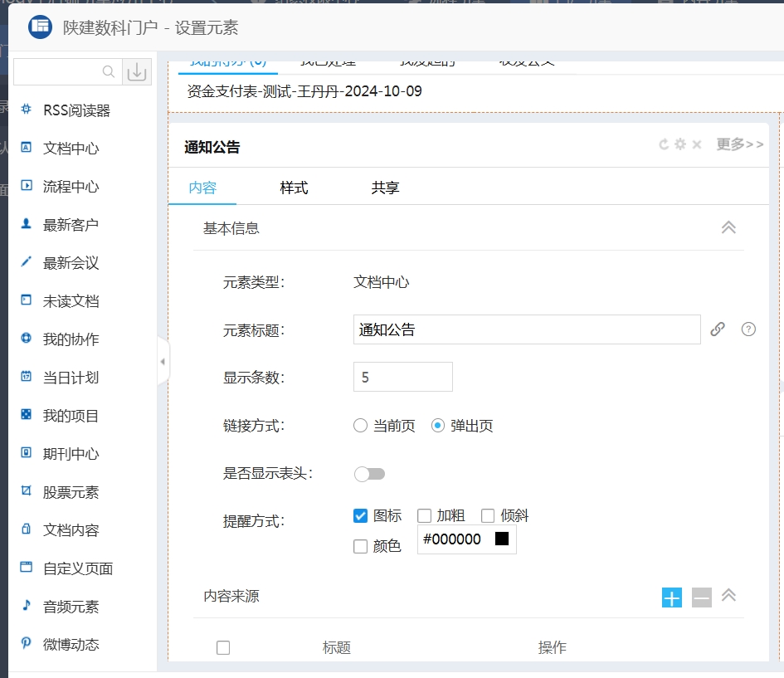Collapse the left sidebar with arrow handle

pos(163,362)
